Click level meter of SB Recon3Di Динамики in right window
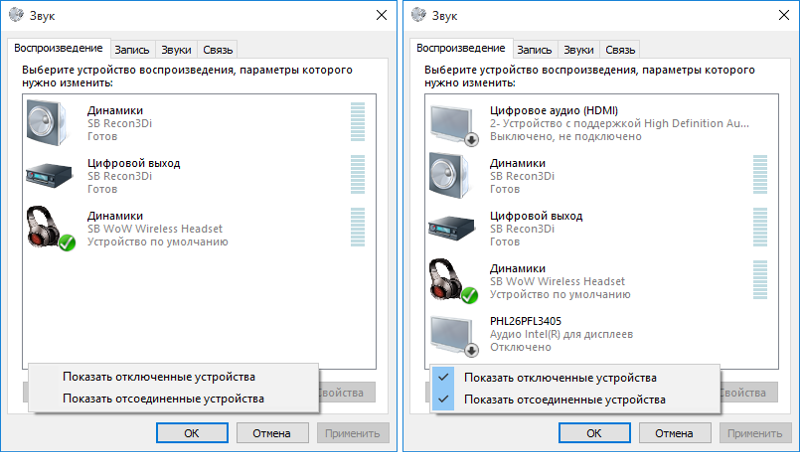This screenshot has height=452, width=800. click(760, 174)
